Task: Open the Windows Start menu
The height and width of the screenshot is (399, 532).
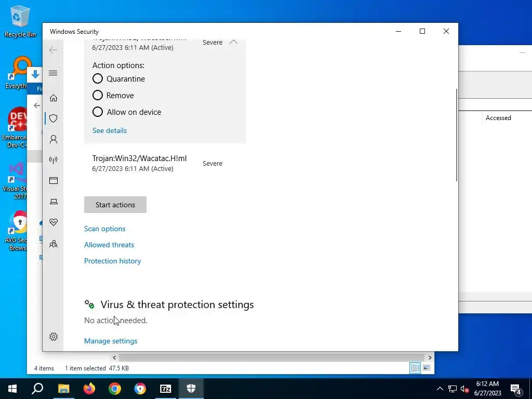Action: 12,389
